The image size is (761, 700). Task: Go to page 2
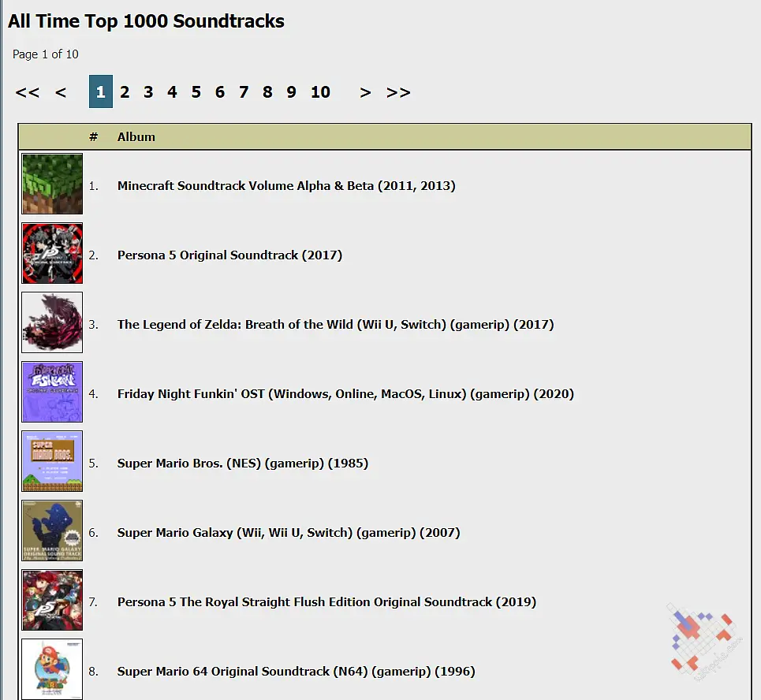click(125, 91)
